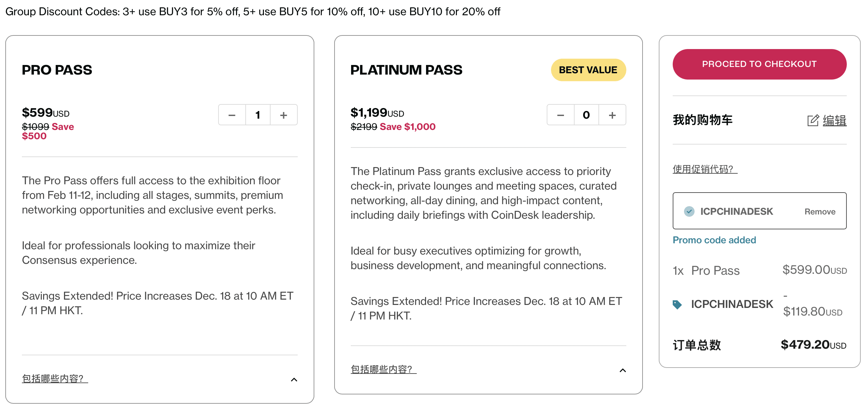Click the Pro Pass quantity field

point(258,115)
